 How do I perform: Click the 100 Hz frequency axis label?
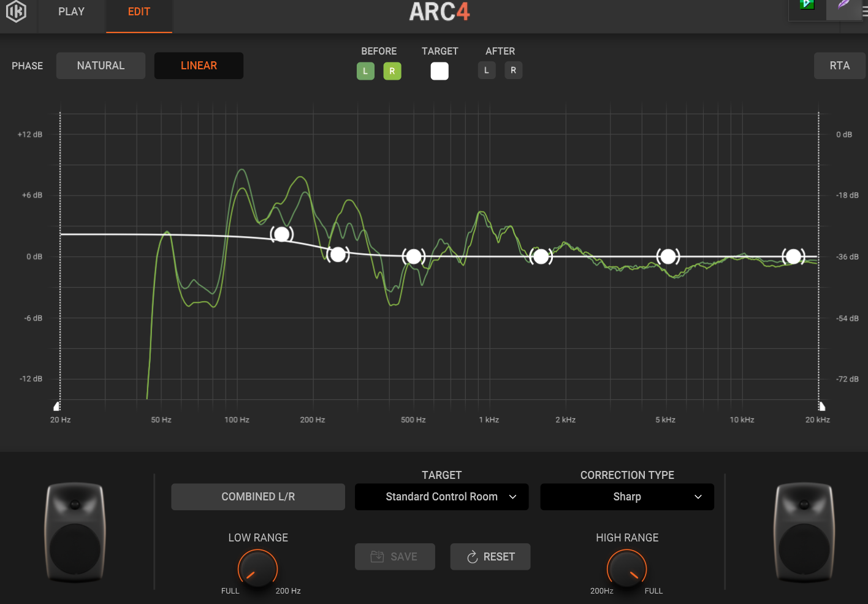[x=237, y=420]
